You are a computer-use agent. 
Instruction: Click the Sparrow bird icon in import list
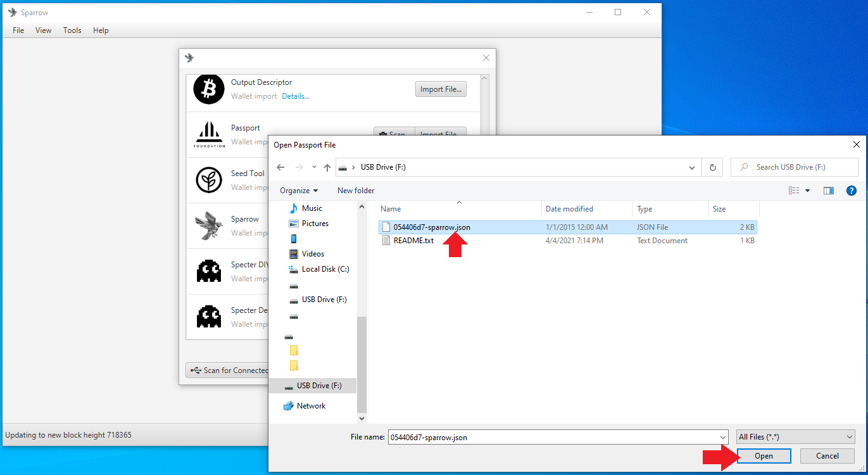(209, 225)
